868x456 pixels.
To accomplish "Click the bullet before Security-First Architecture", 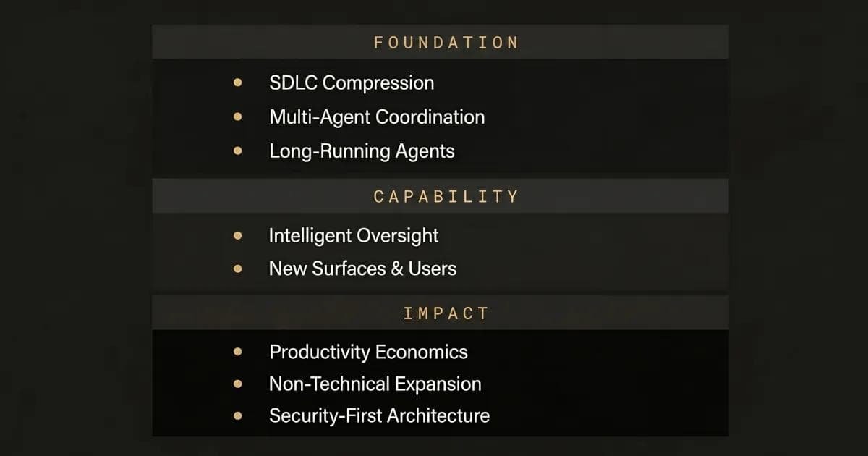I will point(238,416).
